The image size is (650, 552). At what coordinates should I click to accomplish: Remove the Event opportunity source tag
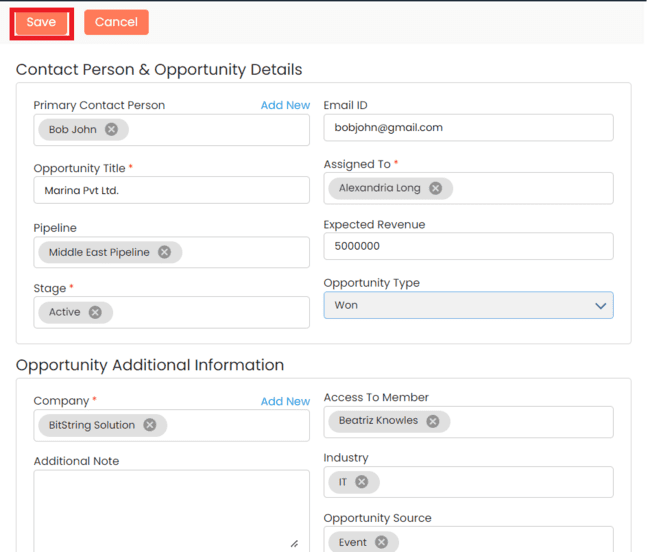pos(381,542)
